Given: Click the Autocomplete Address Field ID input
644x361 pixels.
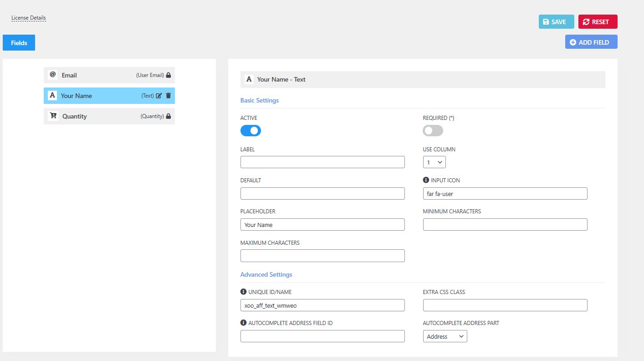Looking at the screenshot, I should click(322, 336).
